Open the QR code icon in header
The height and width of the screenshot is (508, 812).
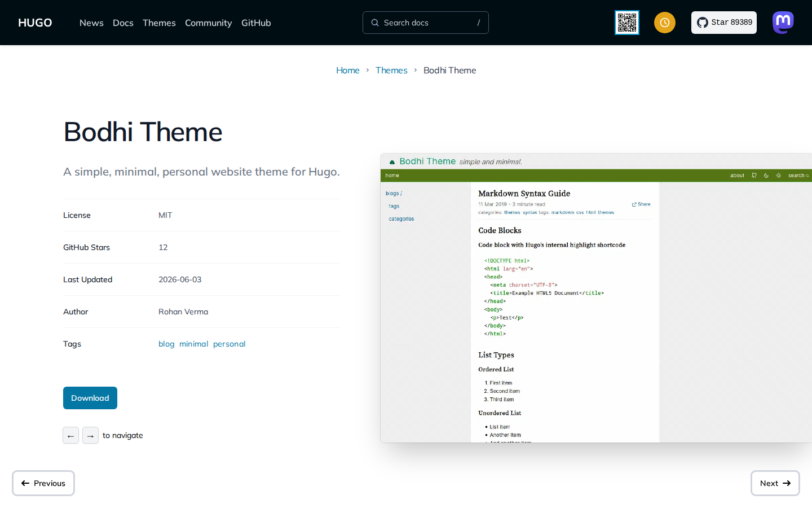[x=627, y=23]
